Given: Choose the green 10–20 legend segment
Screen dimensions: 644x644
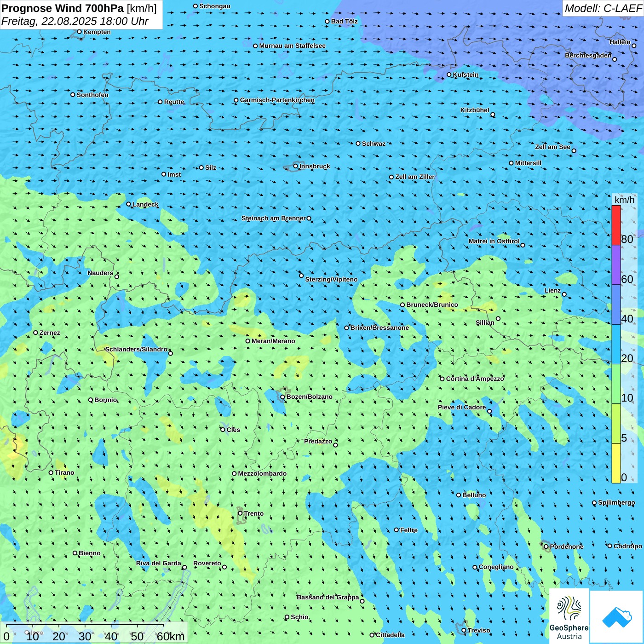Looking at the screenshot, I should 616,384.
